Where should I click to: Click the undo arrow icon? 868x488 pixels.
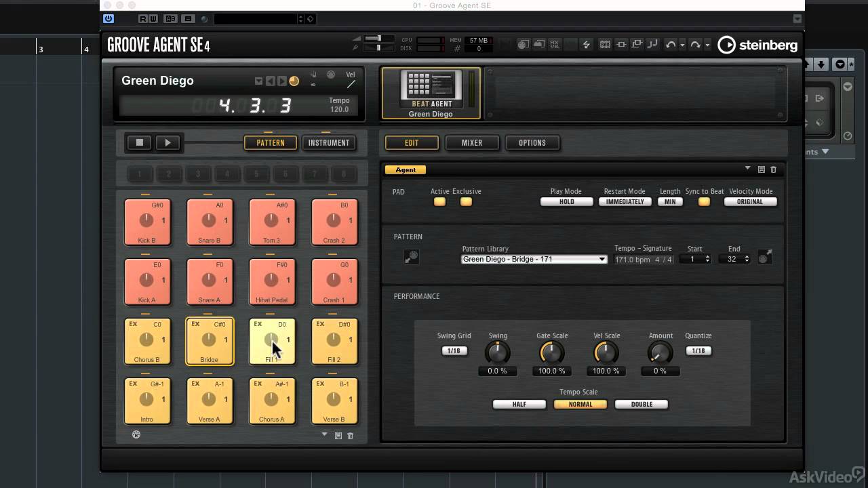click(x=671, y=45)
